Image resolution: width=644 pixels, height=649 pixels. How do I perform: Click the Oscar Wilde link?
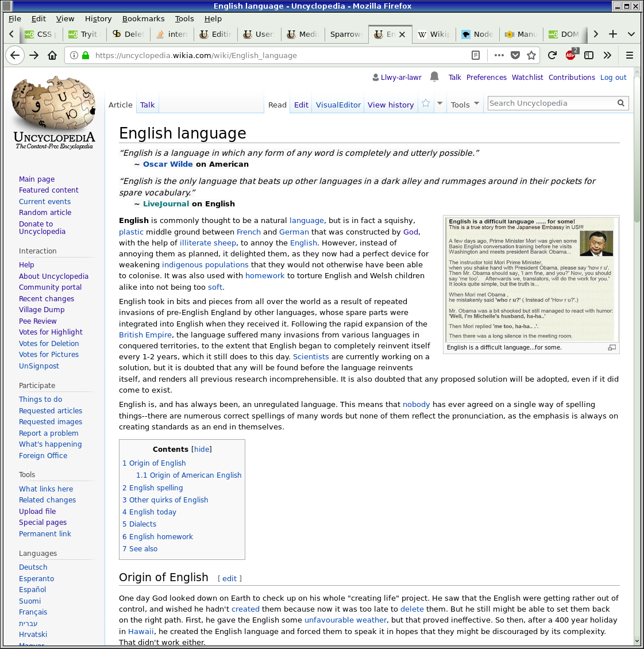[x=168, y=164]
